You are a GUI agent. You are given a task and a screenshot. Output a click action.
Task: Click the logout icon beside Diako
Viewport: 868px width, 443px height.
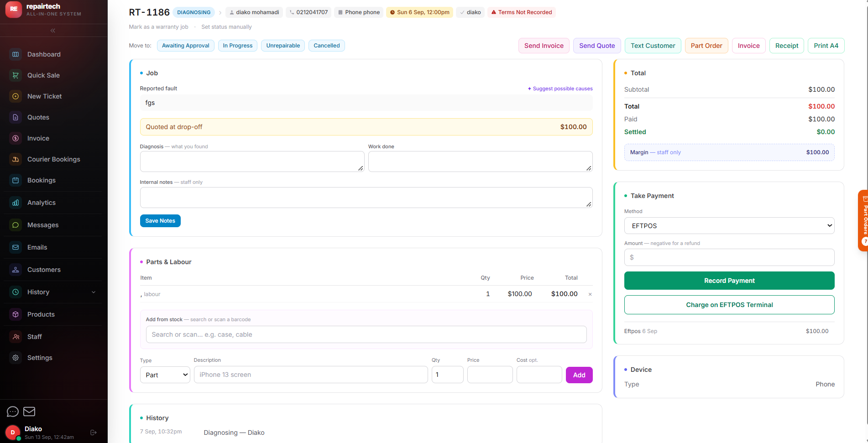click(x=94, y=433)
